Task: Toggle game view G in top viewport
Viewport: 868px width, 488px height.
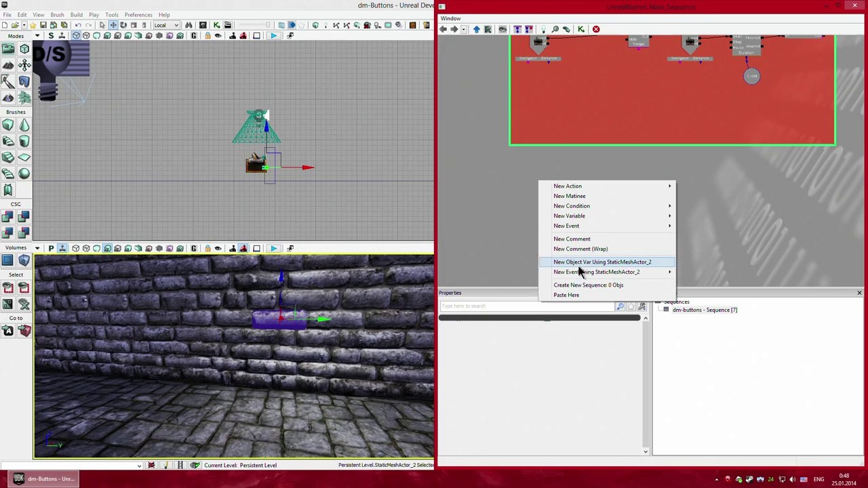Action: pos(193,36)
